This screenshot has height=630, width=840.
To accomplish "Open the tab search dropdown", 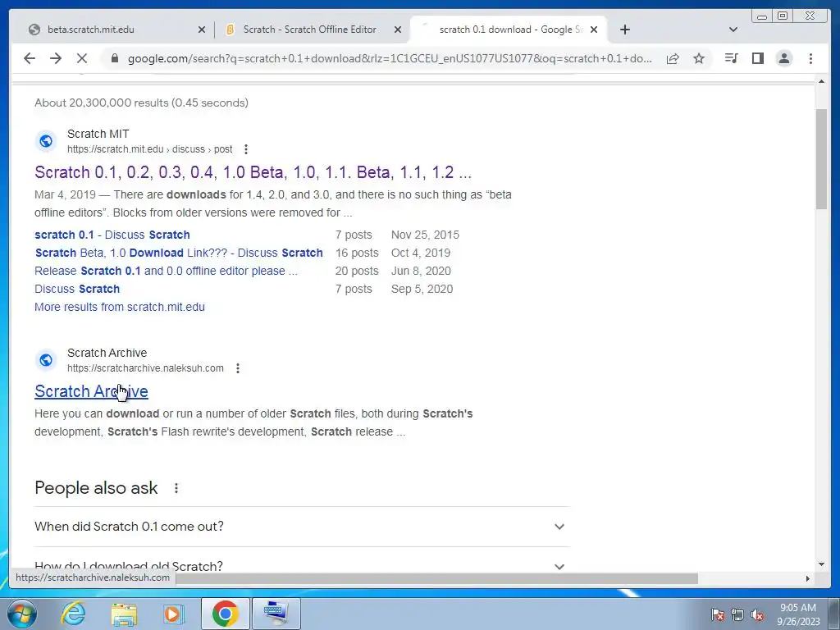I will click(733, 30).
